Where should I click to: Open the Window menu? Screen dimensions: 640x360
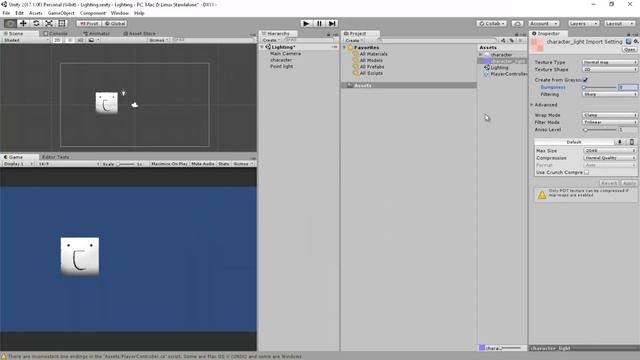(120, 13)
